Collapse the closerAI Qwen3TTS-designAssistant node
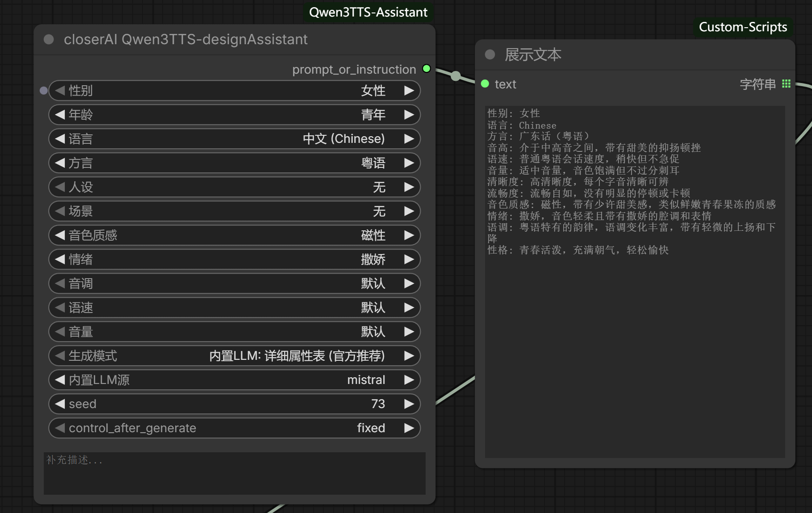This screenshot has height=513, width=812. (49, 39)
